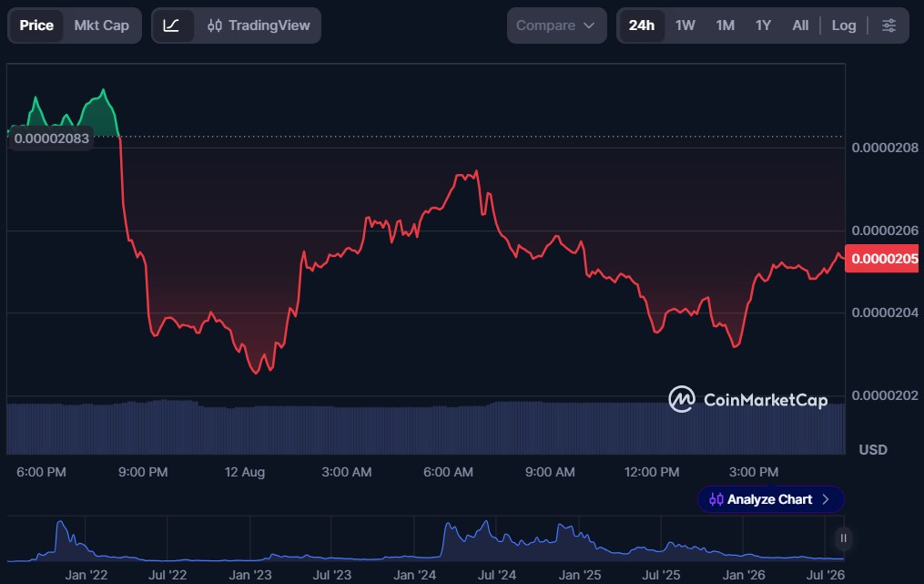Viewport: 924px width, 584px height.
Task: Click the Analyze Chart arrow chevron
Action: point(826,499)
